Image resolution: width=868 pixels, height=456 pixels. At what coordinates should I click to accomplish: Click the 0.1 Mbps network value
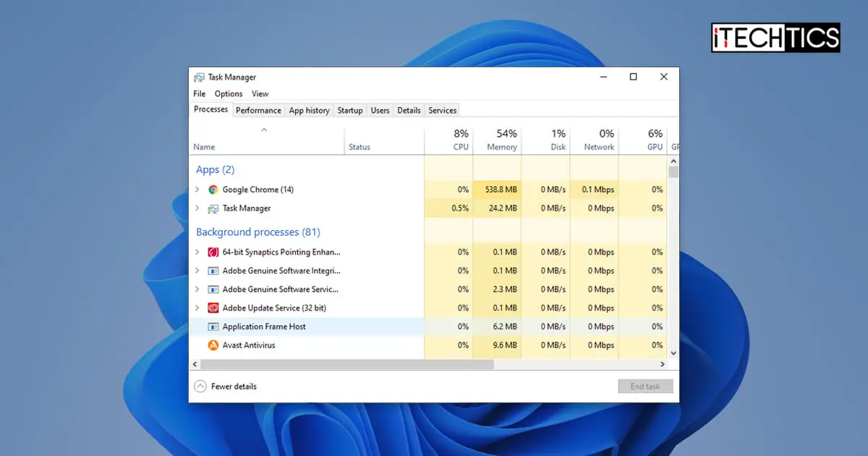(x=598, y=190)
